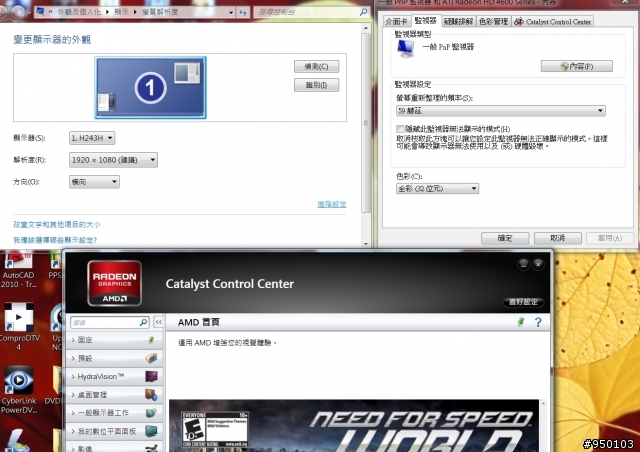This screenshot has height=452, width=640.
Task: Open the 顯示器 1. H243H dropdown
Action: [92, 138]
